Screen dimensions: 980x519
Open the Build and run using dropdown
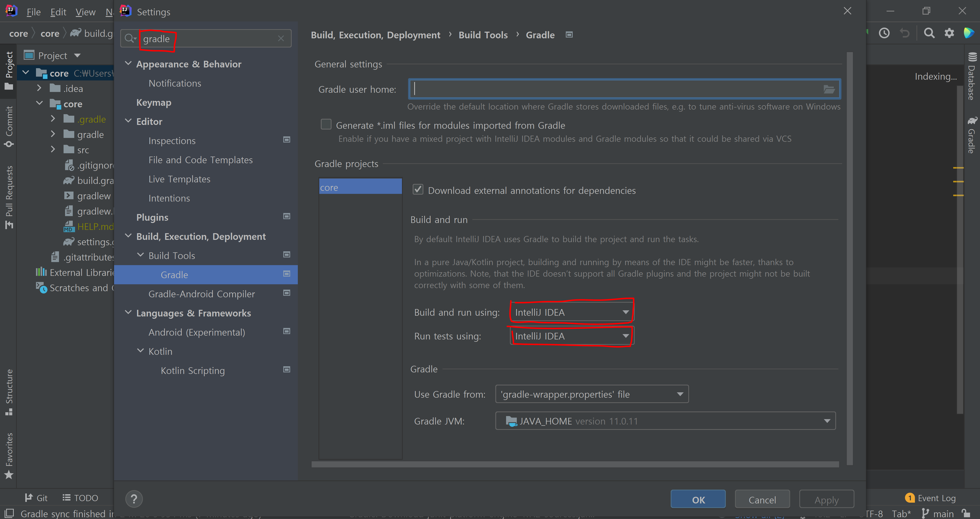572,312
